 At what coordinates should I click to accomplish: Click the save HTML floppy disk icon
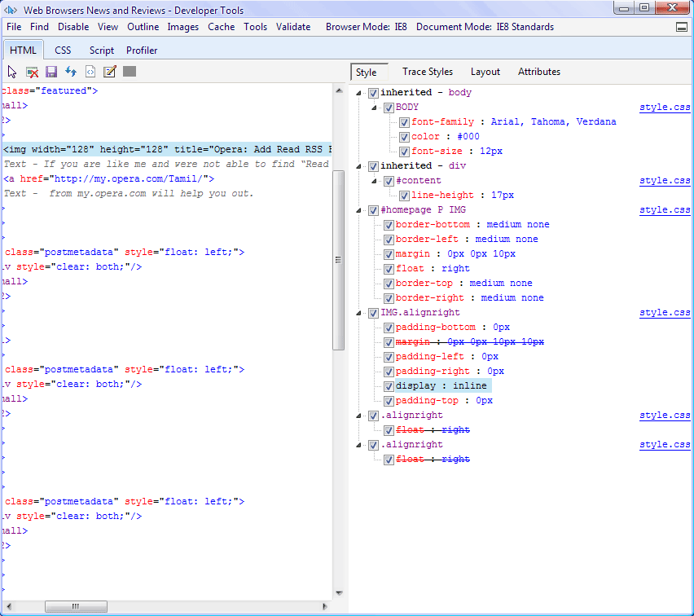(51, 72)
